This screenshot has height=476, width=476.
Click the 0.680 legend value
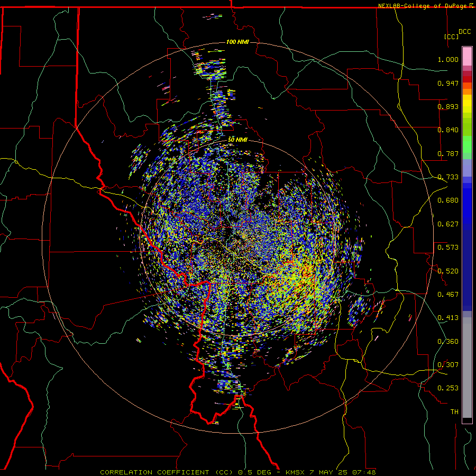(x=448, y=200)
